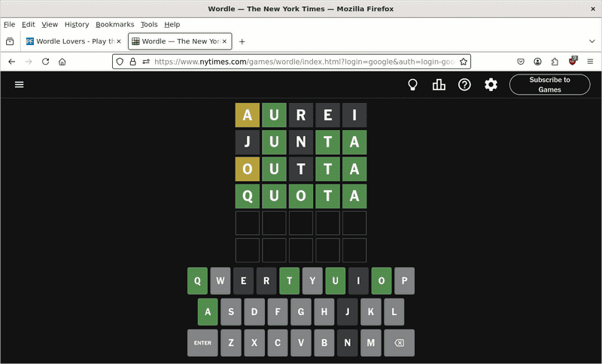This screenshot has width=602, height=364.
Task: Go to the Firefox home page
Action: click(62, 62)
